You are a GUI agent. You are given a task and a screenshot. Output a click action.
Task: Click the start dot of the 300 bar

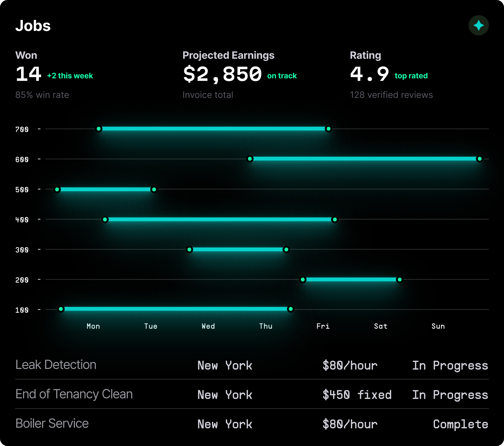(189, 250)
